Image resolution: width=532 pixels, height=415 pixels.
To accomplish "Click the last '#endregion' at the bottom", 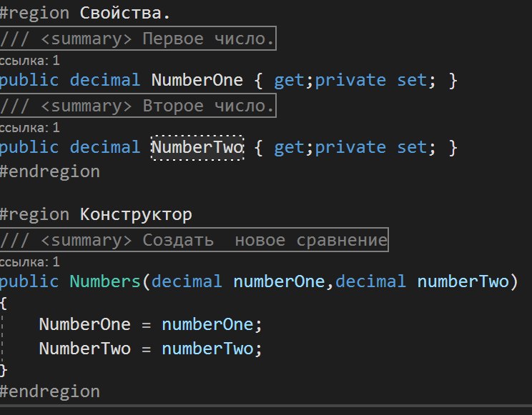I will coord(50,391).
